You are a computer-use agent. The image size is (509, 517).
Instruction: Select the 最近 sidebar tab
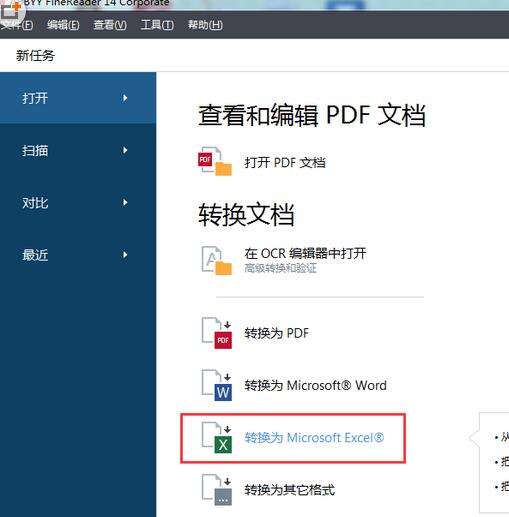click(x=78, y=255)
